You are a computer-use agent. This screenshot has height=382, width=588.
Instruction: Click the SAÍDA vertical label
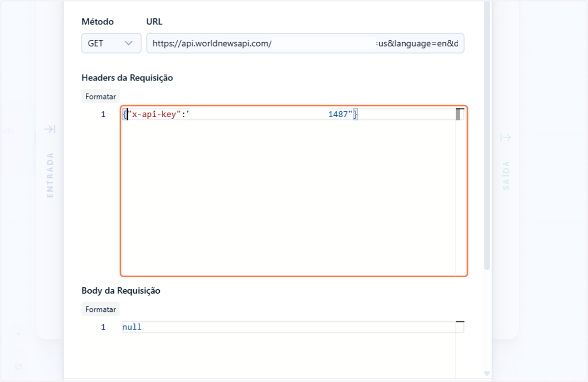pos(506,176)
